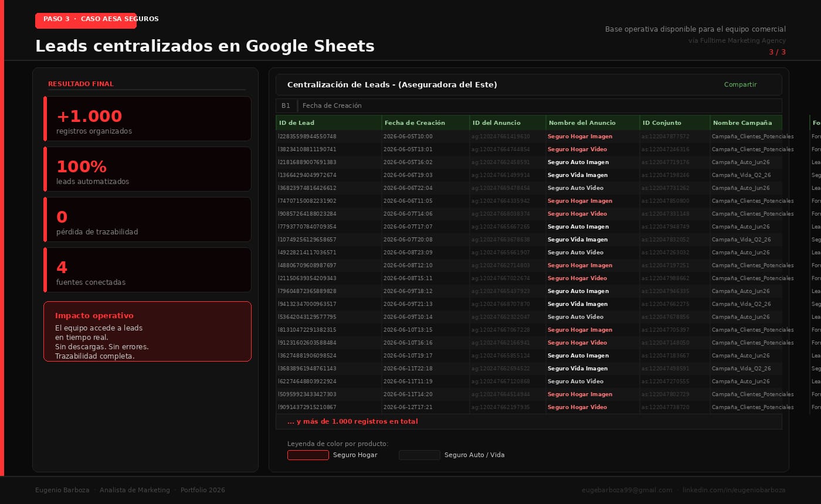This screenshot has height=504, width=821.
Task: Select the ID de Lead column header
Action: (x=328, y=122)
